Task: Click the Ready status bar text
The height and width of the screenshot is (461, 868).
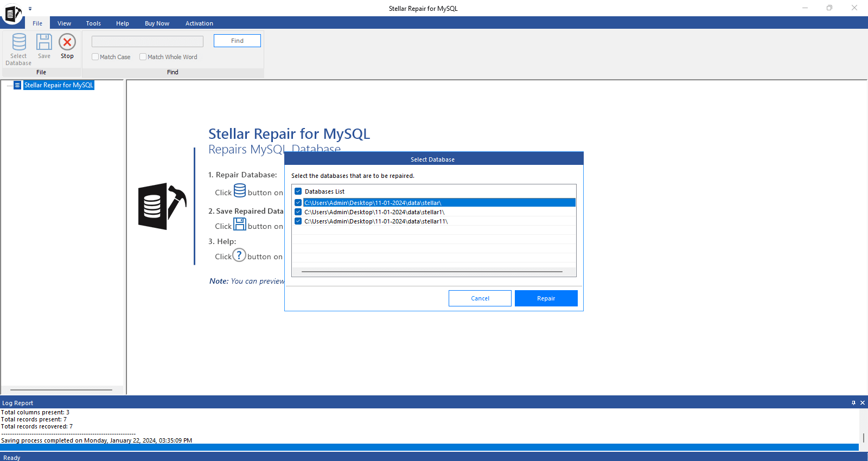Action: pyautogui.click(x=12, y=458)
